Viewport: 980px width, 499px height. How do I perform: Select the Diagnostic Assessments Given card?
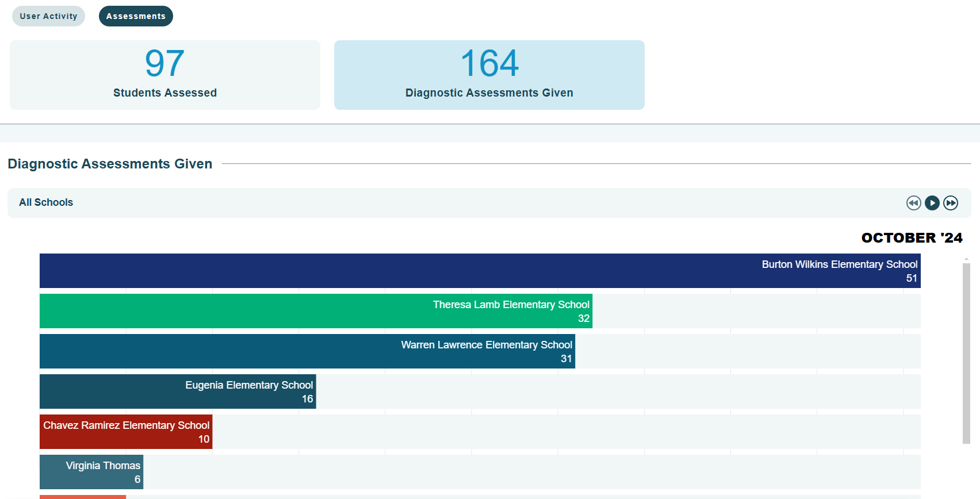click(x=489, y=75)
